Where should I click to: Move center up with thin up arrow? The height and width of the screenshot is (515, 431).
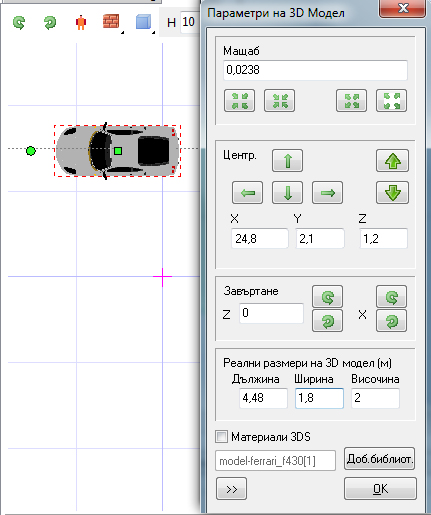tap(287, 161)
